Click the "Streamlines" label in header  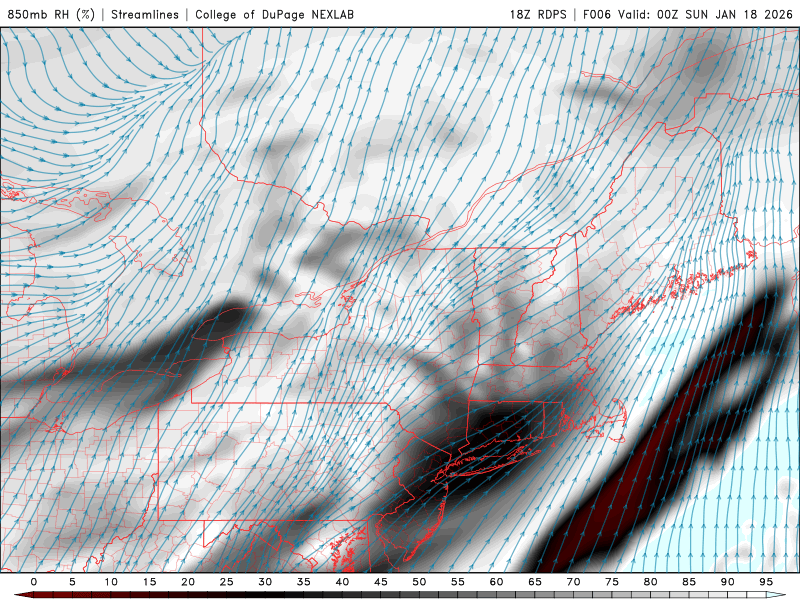[145, 14]
